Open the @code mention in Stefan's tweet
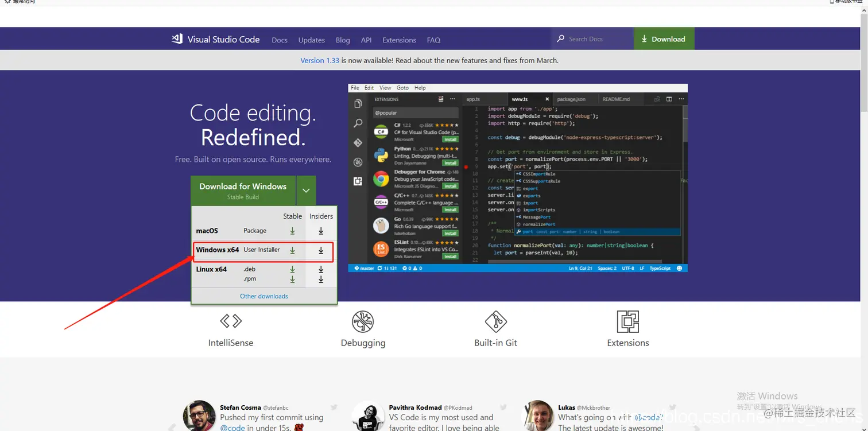868x431 pixels. [232, 428]
